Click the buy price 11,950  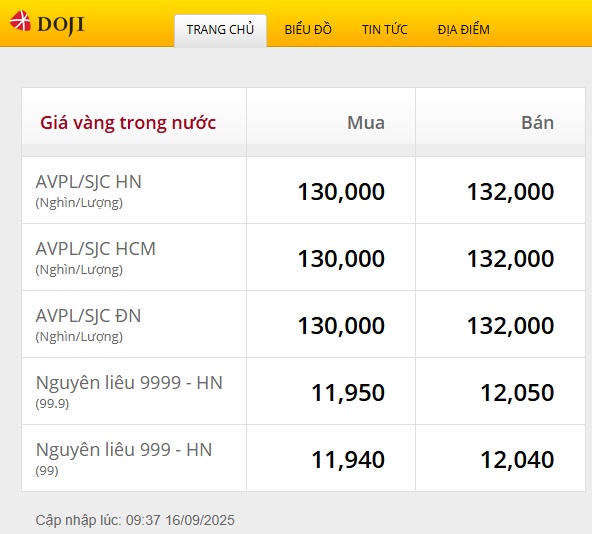click(348, 392)
